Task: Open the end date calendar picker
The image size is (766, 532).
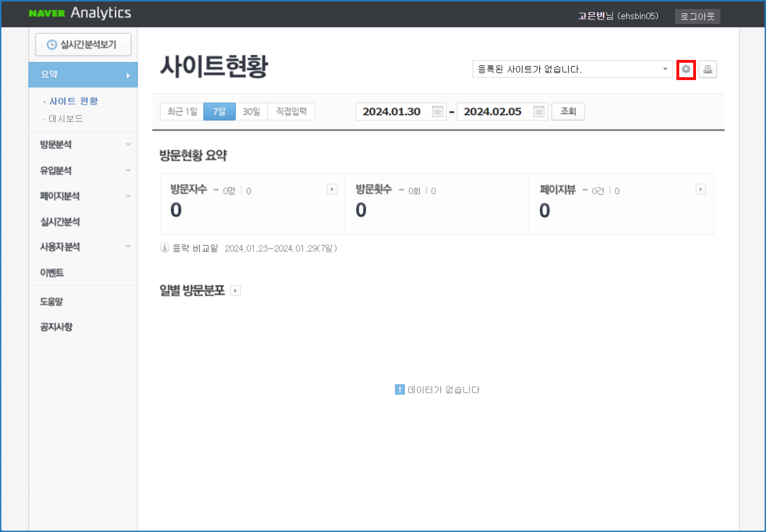Action: pyautogui.click(x=539, y=111)
